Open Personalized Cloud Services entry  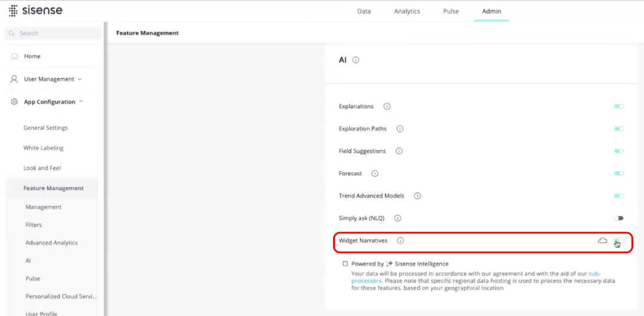pos(61,296)
